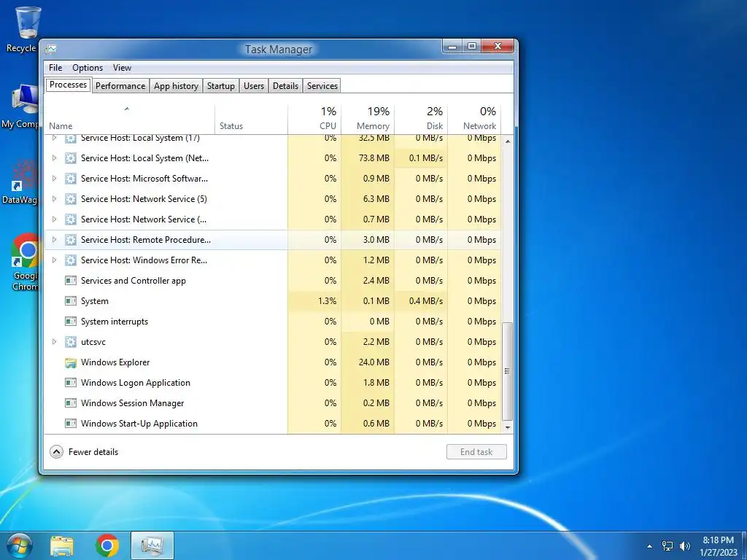
Task: Click the System interrupts process icon
Action: tap(71, 322)
